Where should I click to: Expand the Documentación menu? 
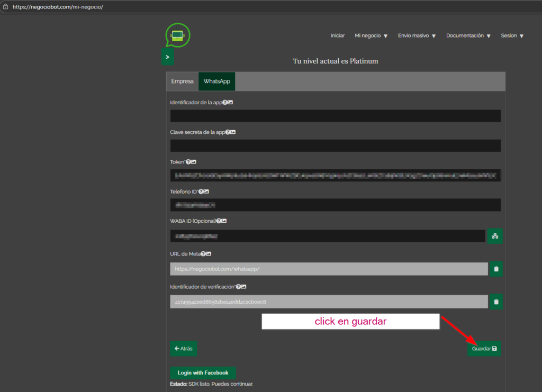(x=468, y=36)
